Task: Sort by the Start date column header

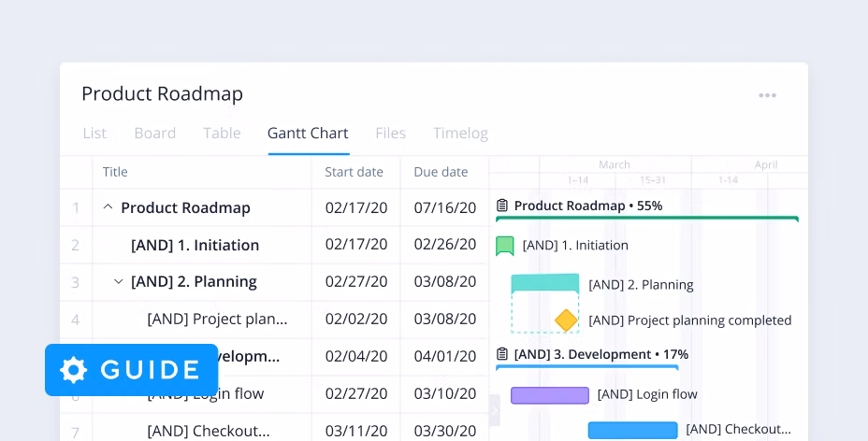Action: (x=354, y=172)
